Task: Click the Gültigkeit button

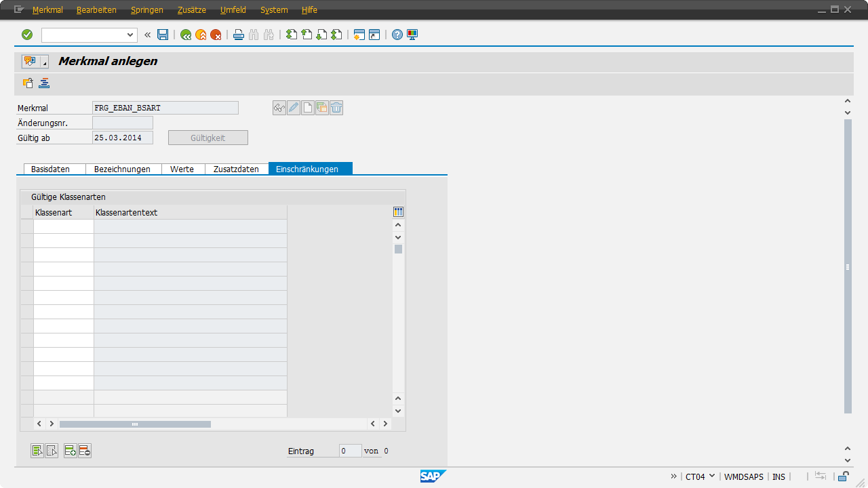Action: (x=208, y=138)
